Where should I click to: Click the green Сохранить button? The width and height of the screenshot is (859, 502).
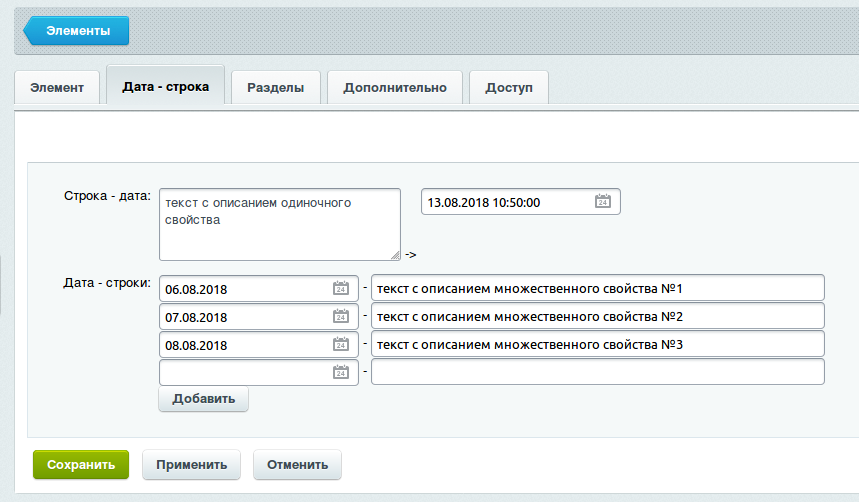tap(81, 465)
